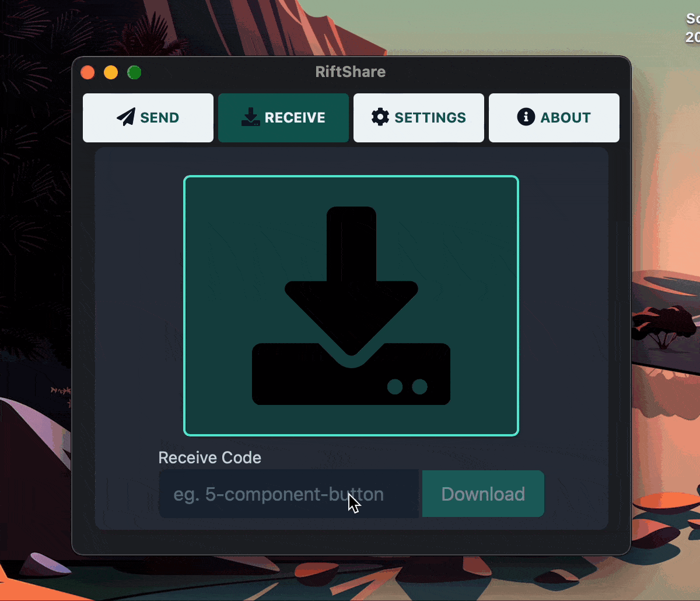Click the settings gear icon
Viewport: 700px width, 601px height.
(380, 117)
